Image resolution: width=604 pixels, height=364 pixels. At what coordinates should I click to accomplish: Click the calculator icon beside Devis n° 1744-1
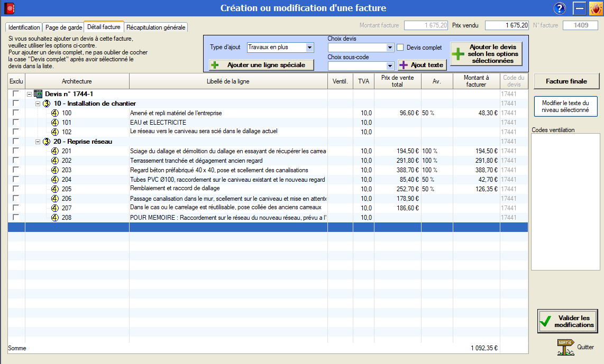pyautogui.click(x=38, y=94)
